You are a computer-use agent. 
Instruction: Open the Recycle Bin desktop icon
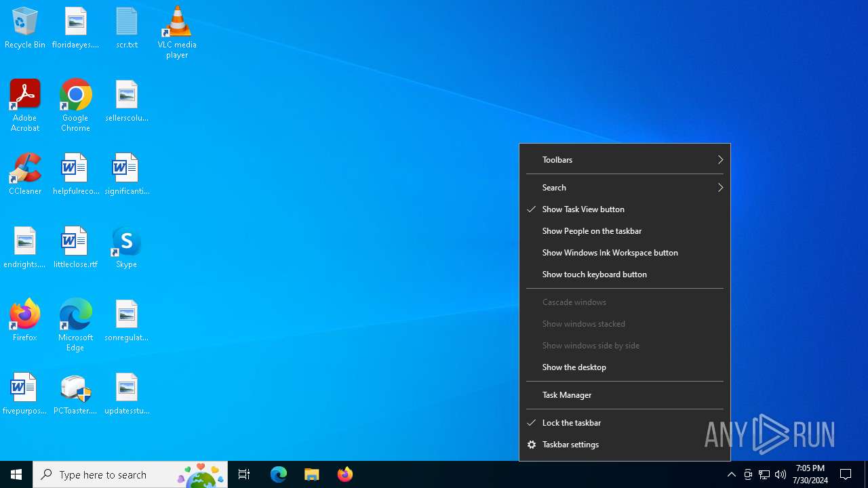tap(25, 28)
